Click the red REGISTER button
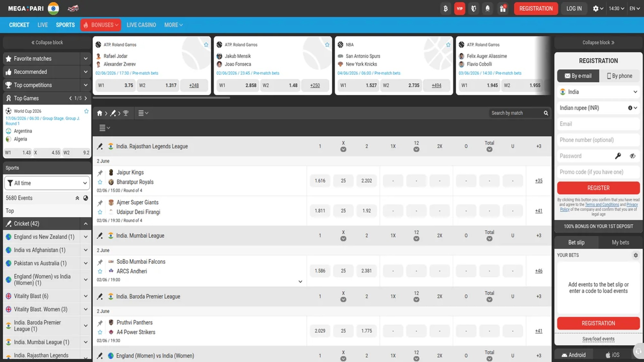The height and width of the screenshot is (362, 644). pyautogui.click(x=598, y=188)
